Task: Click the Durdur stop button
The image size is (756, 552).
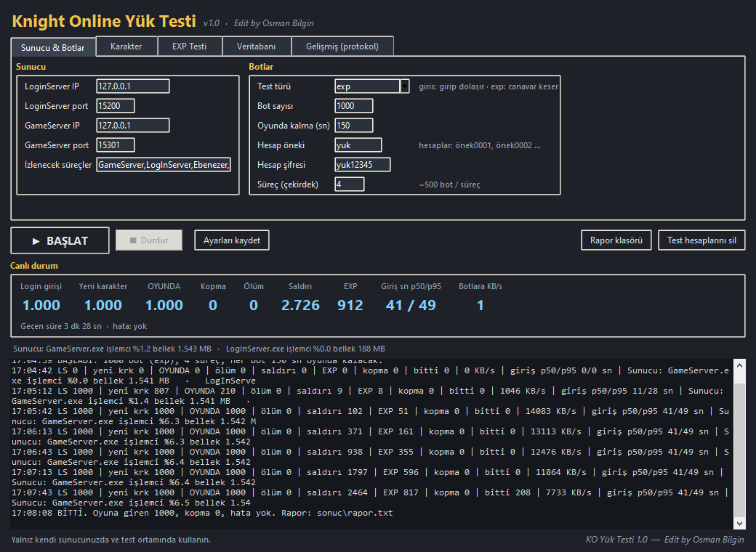Action: pos(149,240)
